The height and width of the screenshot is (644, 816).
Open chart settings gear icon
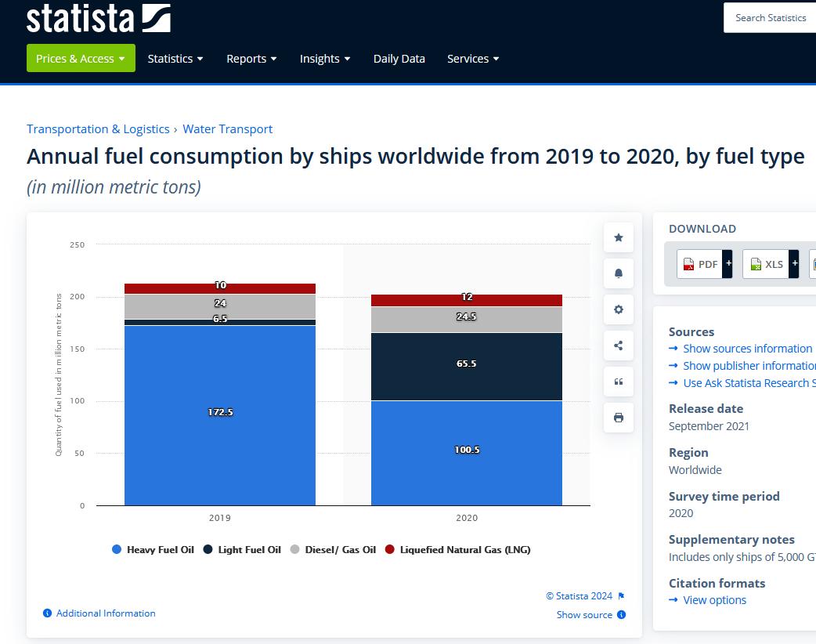pos(619,309)
